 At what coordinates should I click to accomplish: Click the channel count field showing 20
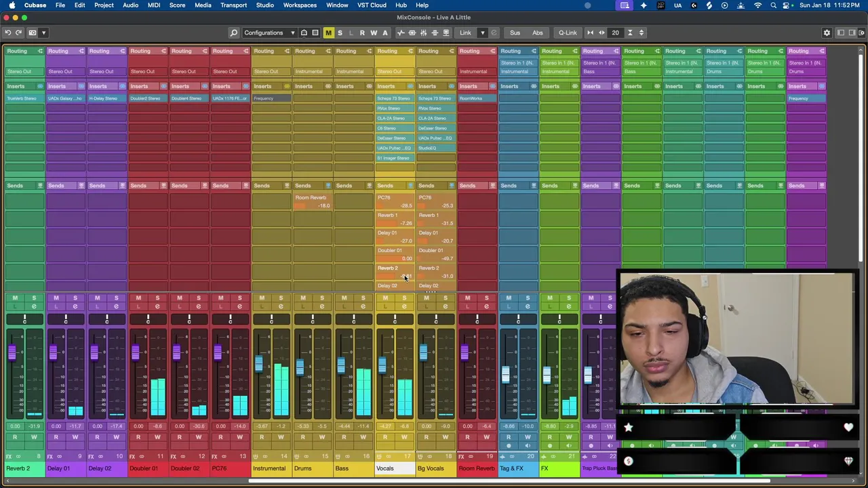(x=616, y=33)
